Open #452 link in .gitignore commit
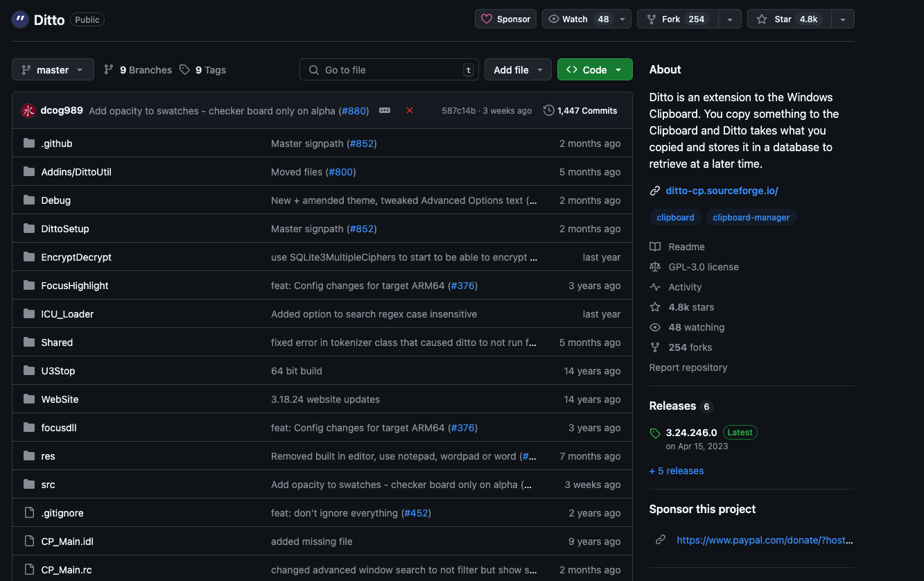The height and width of the screenshot is (581, 924). click(x=415, y=513)
